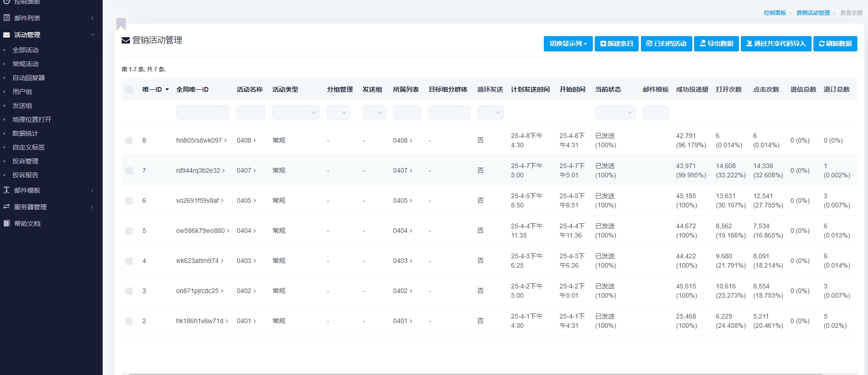Open the 活动类型 filter dropdown
868x375 pixels.
(x=296, y=112)
